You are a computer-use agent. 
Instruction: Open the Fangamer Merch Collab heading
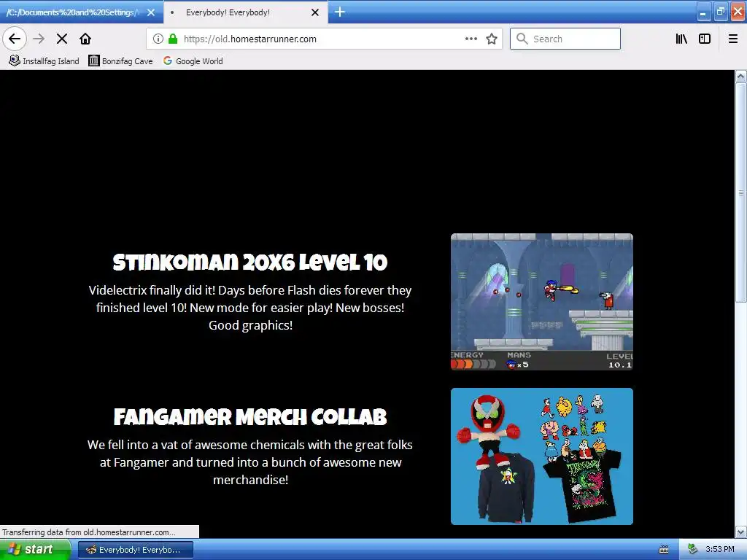point(250,417)
